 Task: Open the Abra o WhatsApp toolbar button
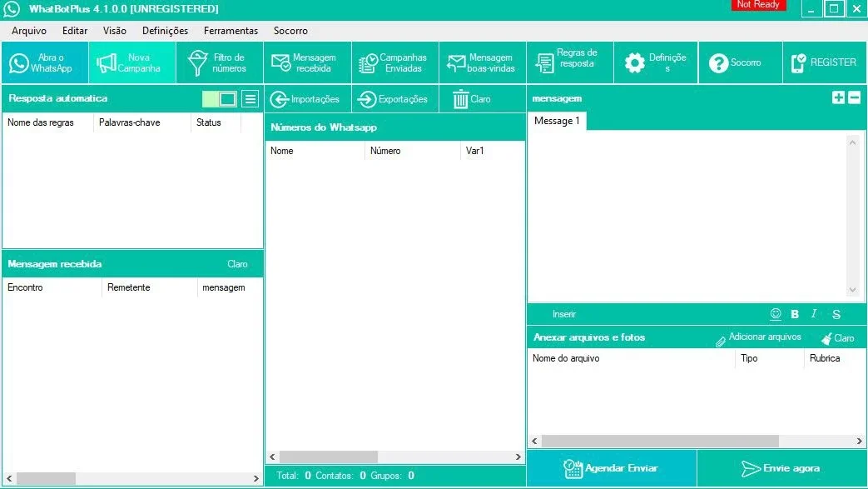pyautogui.click(x=45, y=62)
